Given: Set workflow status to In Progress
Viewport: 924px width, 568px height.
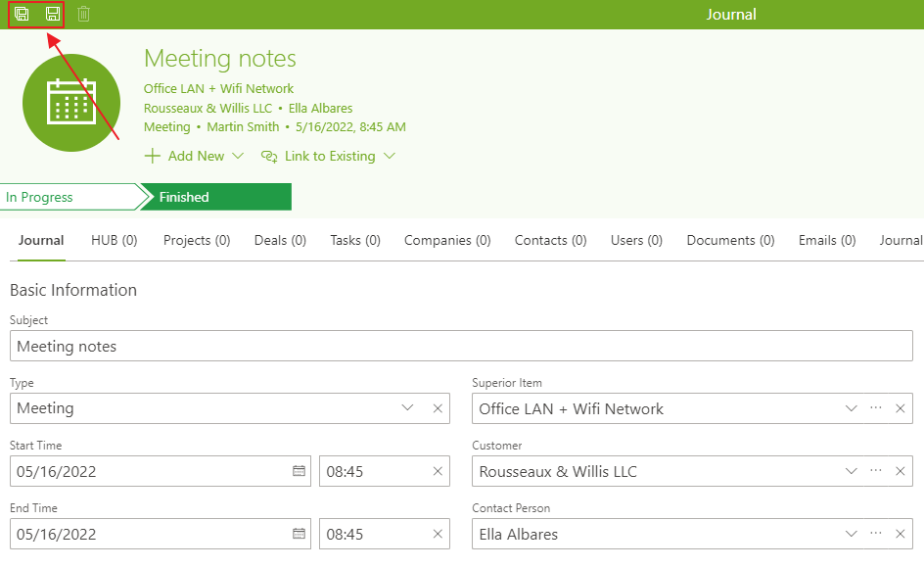Looking at the screenshot, I should click(x=70, y=197).
